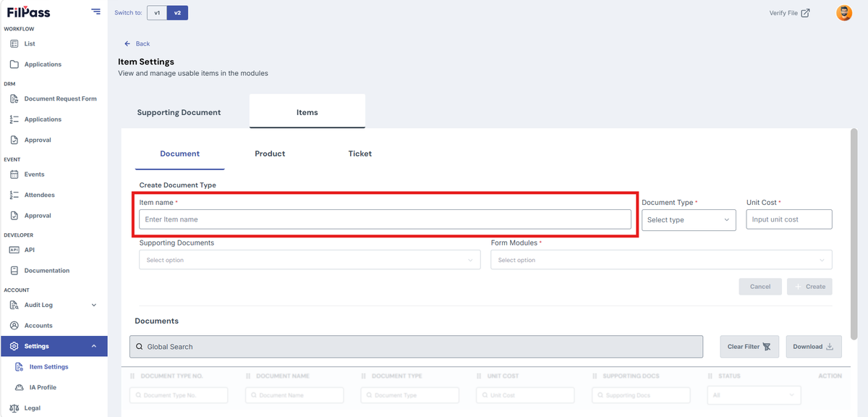The image size is (868, 417).
Task: Click the Item Settings heading text
Action: [146, 62]
